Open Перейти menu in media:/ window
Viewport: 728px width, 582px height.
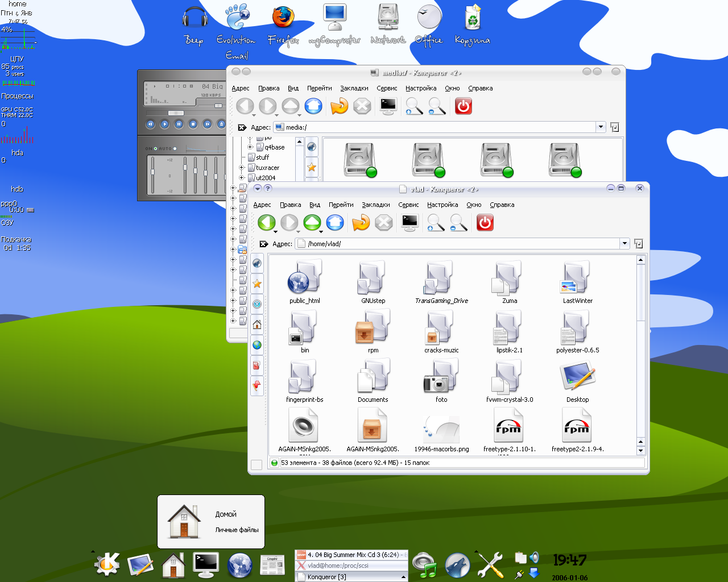pyautogui.click(x=320, y=88)
